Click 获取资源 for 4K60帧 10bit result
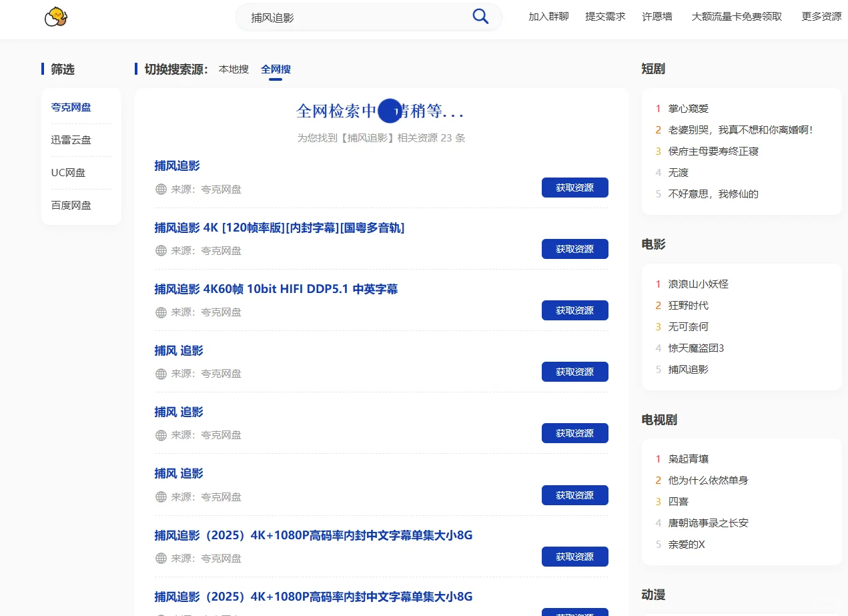The width and height of the screenshot is (848, 616). 574,310
